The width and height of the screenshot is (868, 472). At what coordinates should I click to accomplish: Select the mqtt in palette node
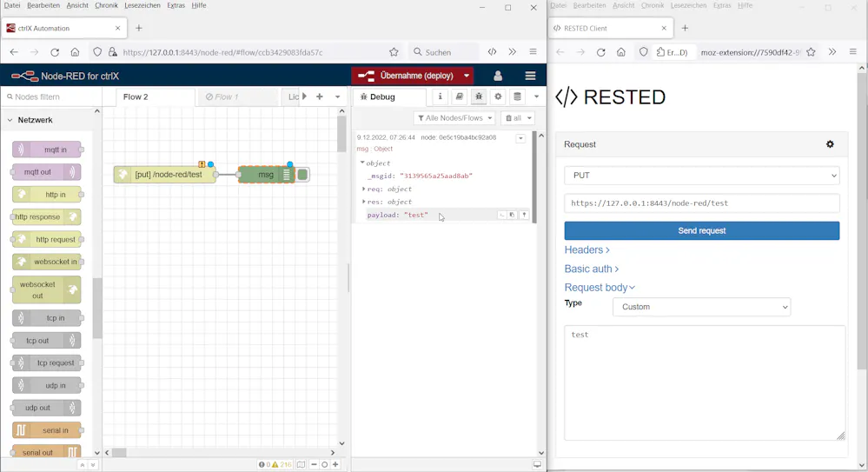pos(47,150)
